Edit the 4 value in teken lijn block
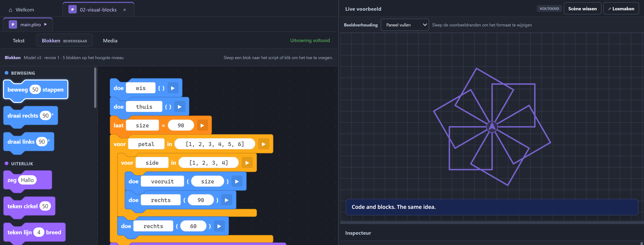Screen dimensions: 644x245 [x=39, y=232]
